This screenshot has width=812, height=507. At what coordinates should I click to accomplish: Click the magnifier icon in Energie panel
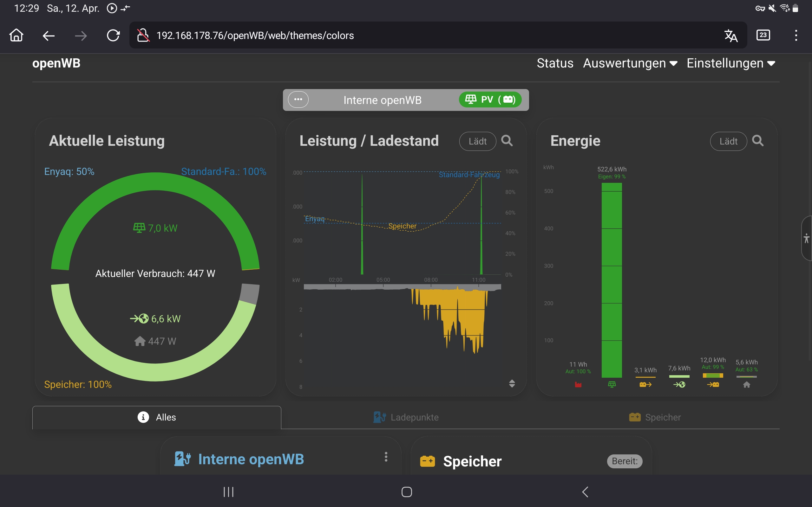pyautogui.click(x=758, y=141)
